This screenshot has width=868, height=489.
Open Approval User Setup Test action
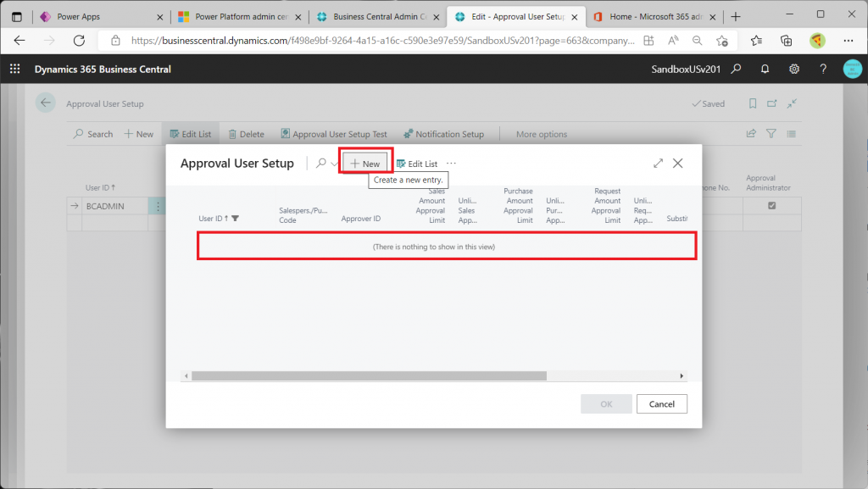334,134
